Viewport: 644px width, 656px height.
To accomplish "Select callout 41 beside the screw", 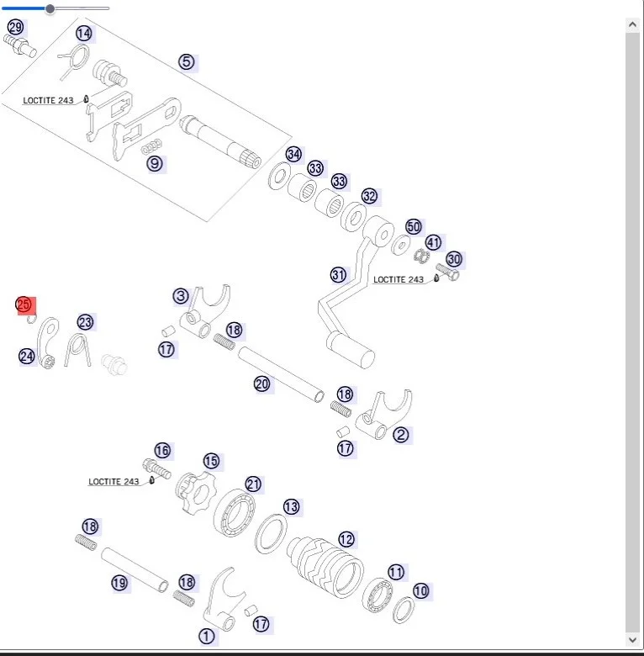I will tap(433, 243).
